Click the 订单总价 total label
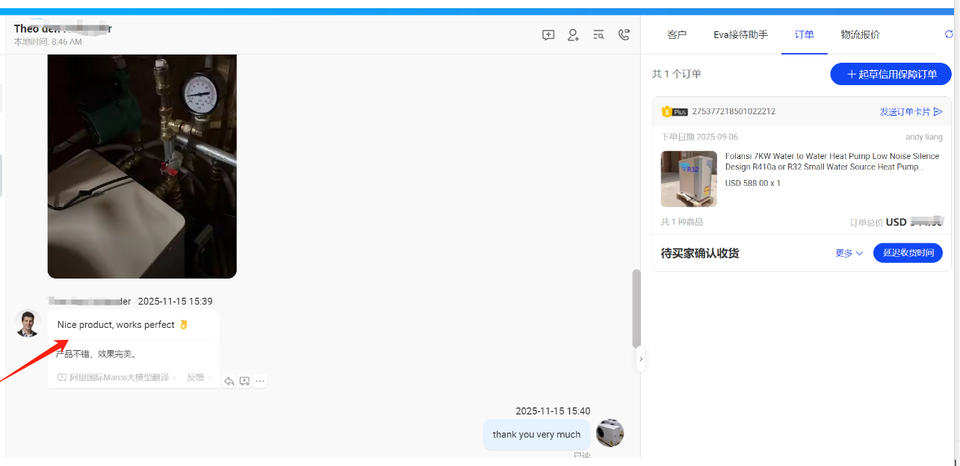The image size is (960, 466). [866, 222]
